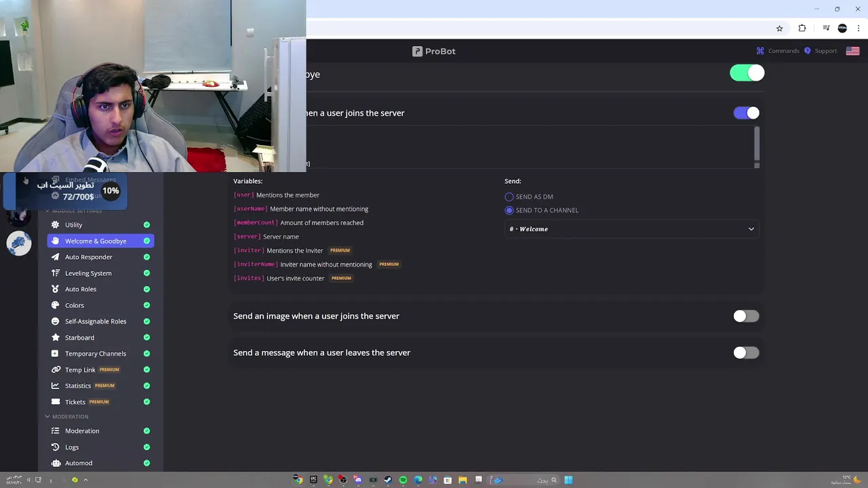Open the Utility module gear icon
The width and height of the screenshot is (868, 488).
55,225
